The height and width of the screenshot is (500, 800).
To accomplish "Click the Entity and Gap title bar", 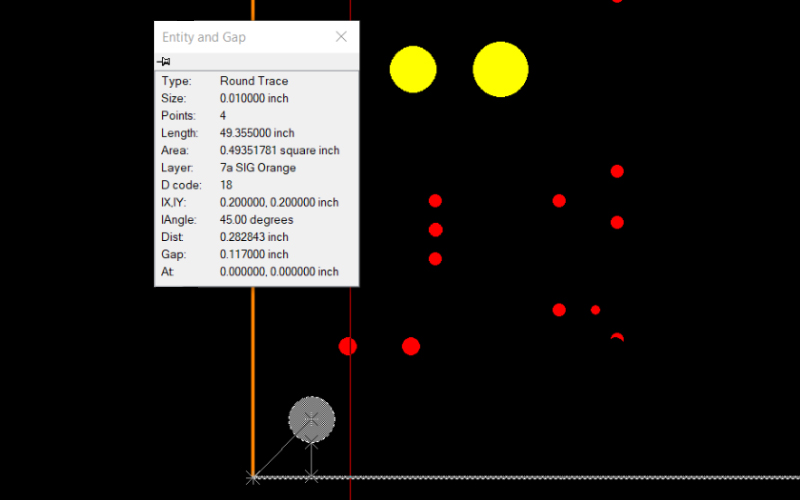I will coord(257,37).
